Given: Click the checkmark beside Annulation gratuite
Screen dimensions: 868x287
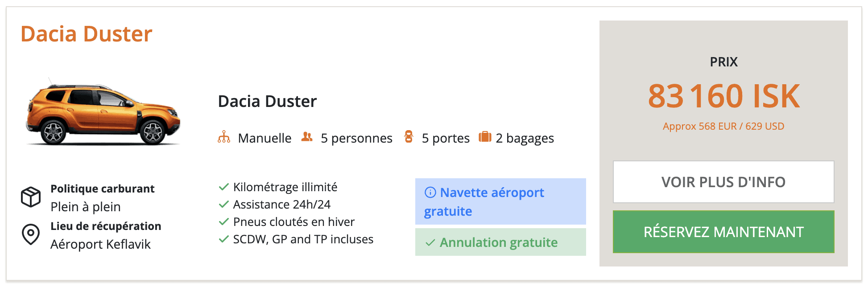Looking at the screenshot, I should pyautogui.click(x=430, y=243).
